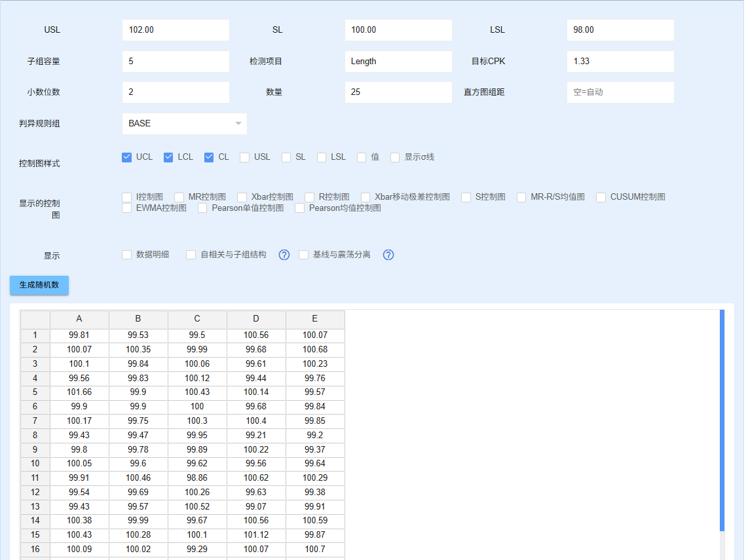Viewport: 746px width, 560px height.
Task: Select column header A
Action: [79, 319]
